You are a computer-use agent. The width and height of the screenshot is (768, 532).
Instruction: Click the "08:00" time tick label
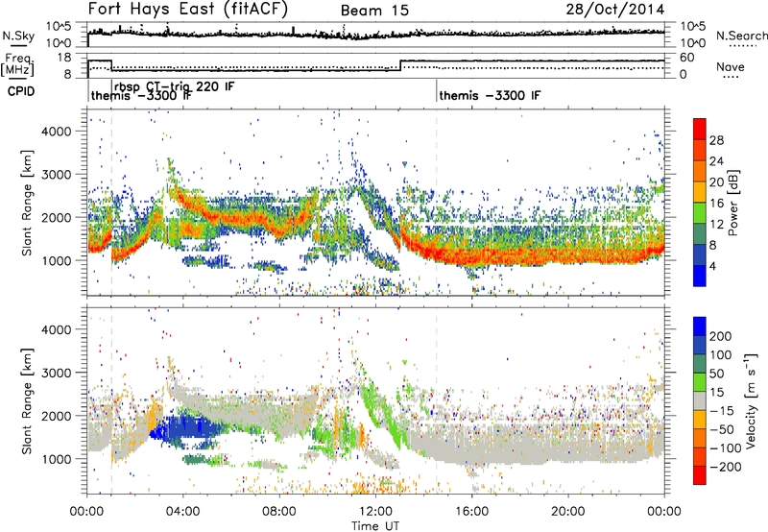tap(279, 512)
